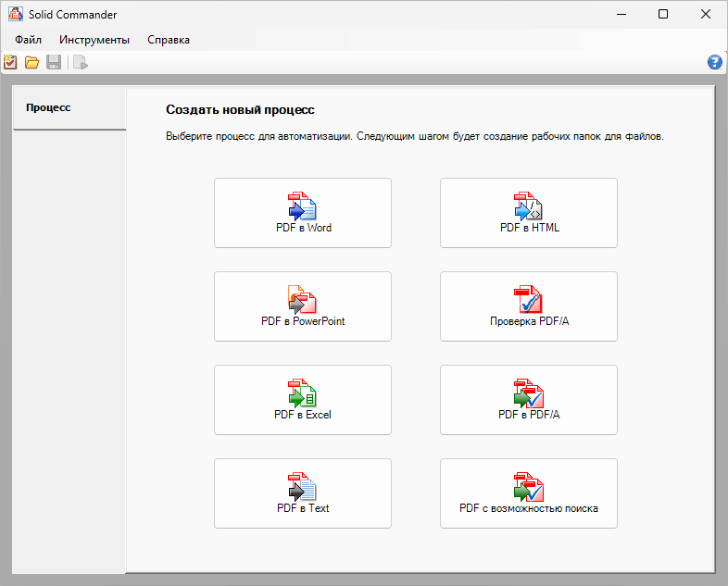The height and width of the screenshot is (586, 728).
Task: Minimize the Solid Commander window
Action: (621, 14)
